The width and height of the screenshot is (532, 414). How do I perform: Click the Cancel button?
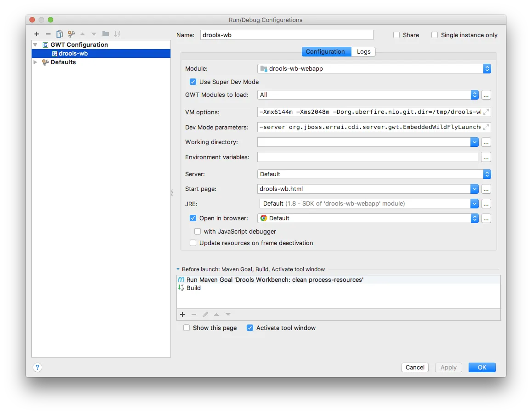[415, 367]
